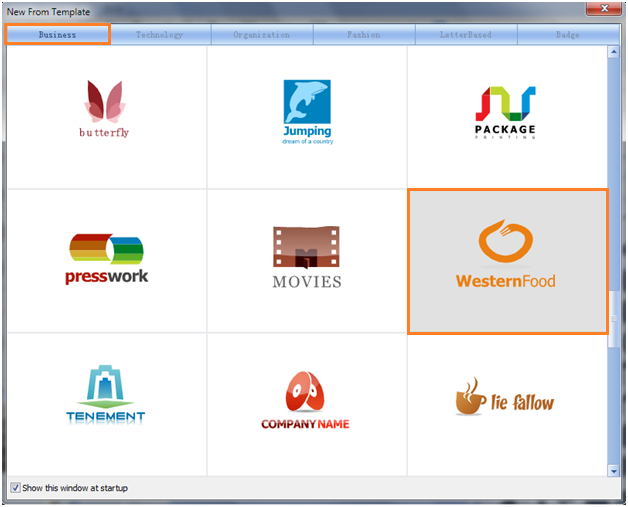The image size is (628, 507).
Task: Go to the LetterBased tab
Action: pyautogui.click(x=466, y=35)
